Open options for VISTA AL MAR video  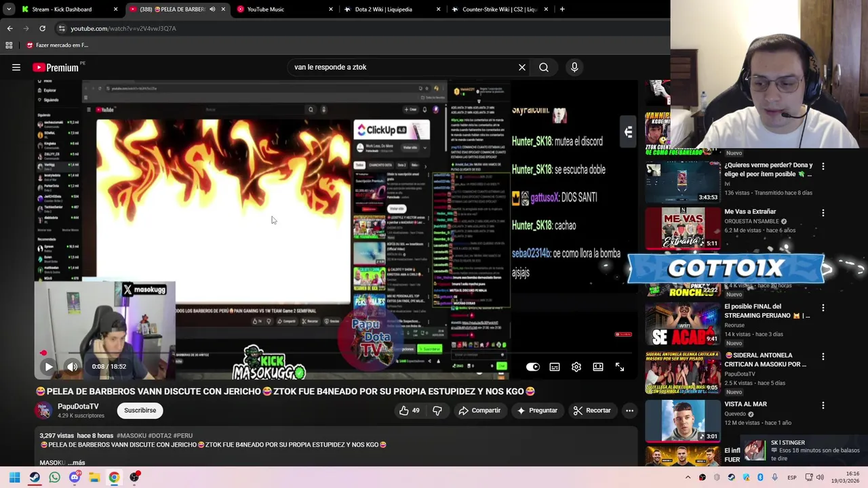(x=823, y=405)
